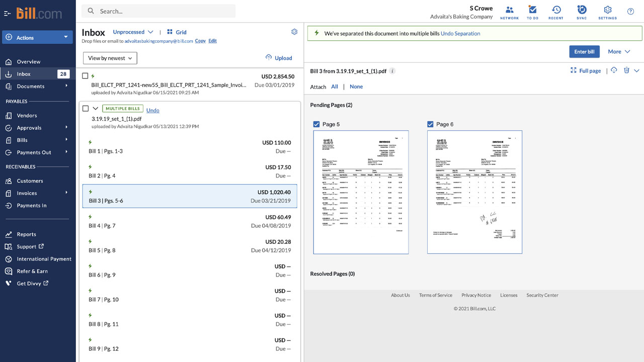This screenshot has height=362, width=644.
Task: Open the Help question mark icon
Action: click(630, 11)
